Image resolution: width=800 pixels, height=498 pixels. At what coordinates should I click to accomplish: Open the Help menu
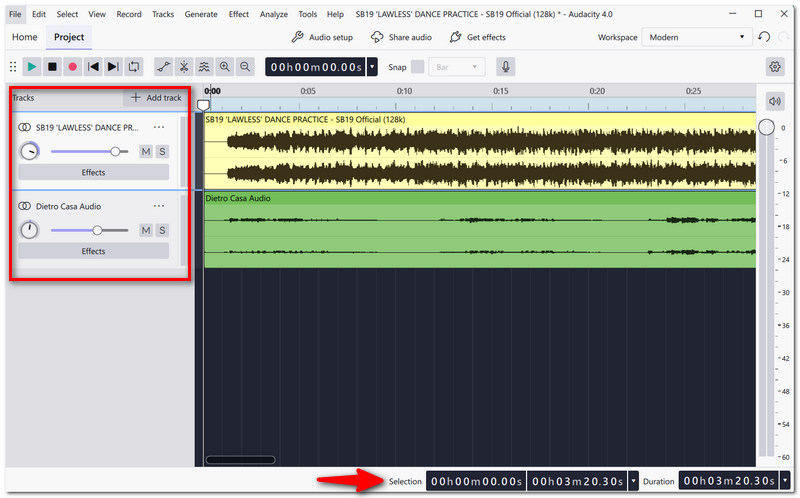335,14
